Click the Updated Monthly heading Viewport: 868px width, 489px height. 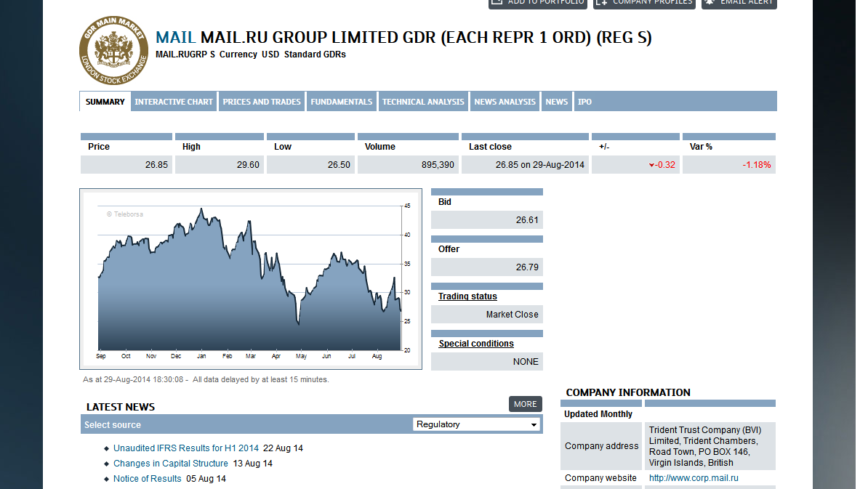pos(598,414)
